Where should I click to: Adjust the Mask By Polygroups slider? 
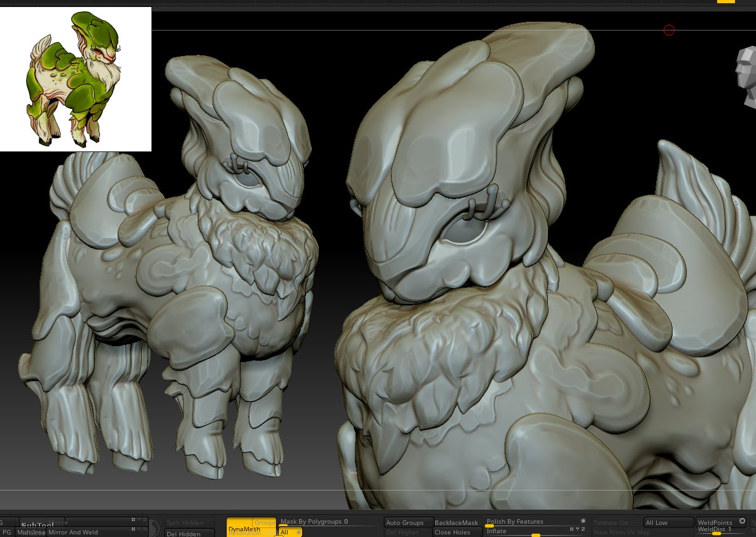tap(328, 523)
